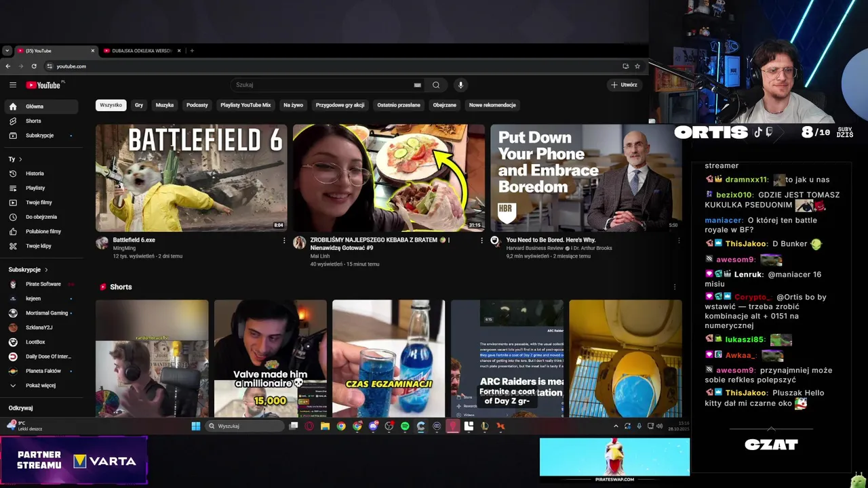The width and height of the screenshot is (868, 488).
Task: Select the Wszystko filter chip
Action: (x=111, y=105)
